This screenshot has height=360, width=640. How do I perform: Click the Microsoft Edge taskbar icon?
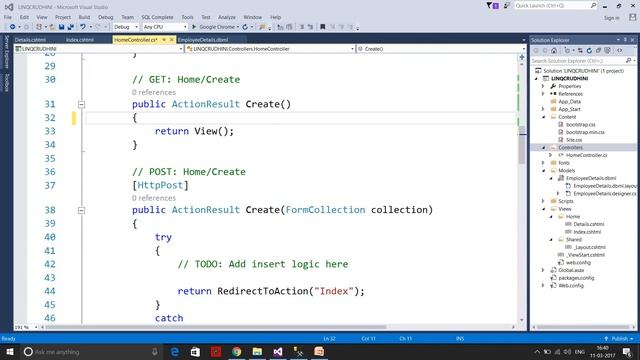(x=175, y=351)
